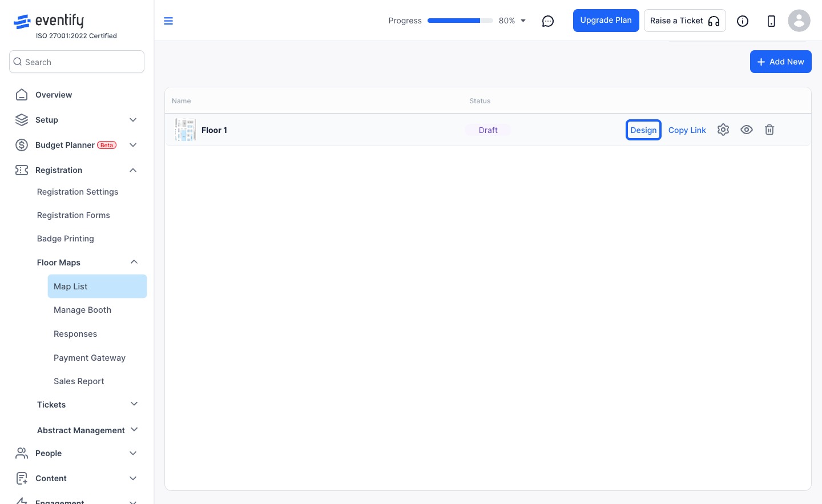
Task: Collapse the Floor Maps chevron
Action: pyautogui.click(x=134, y=262)
